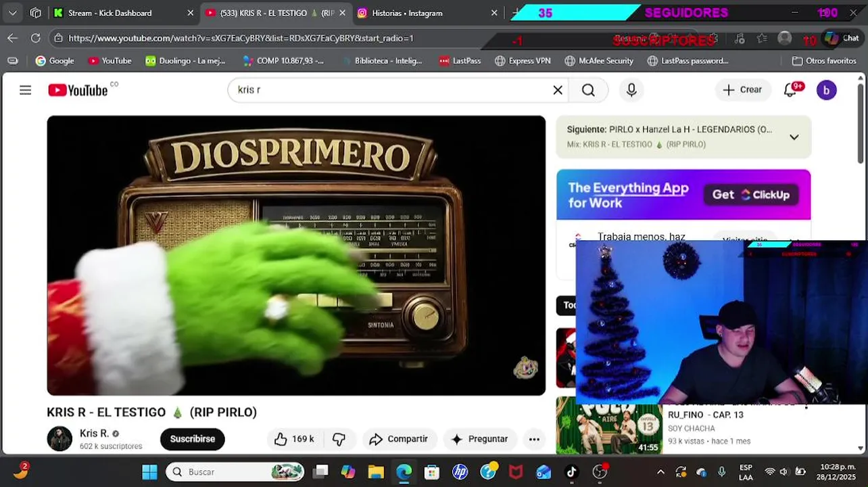
Task: Open the Duolingo bookmark
Action: click(185, 61)
